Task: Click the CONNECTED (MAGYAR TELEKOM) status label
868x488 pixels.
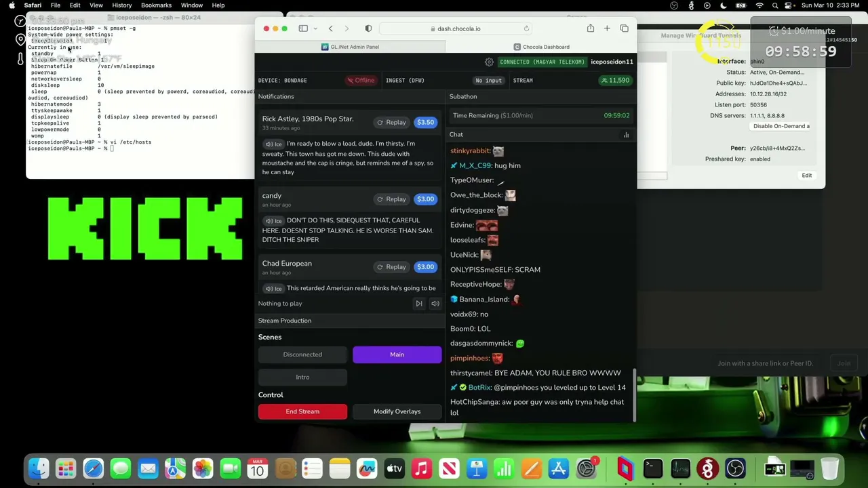Action: pos(542,62)
